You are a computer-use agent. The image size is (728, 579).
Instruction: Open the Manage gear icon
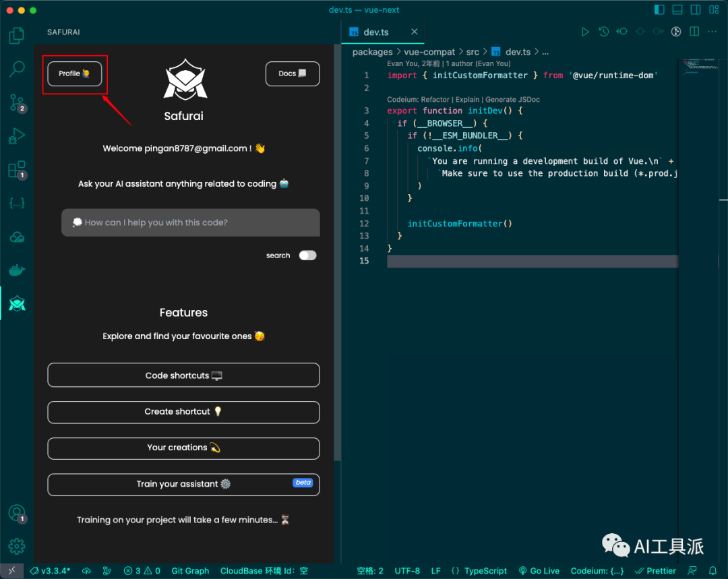[17, 546]
